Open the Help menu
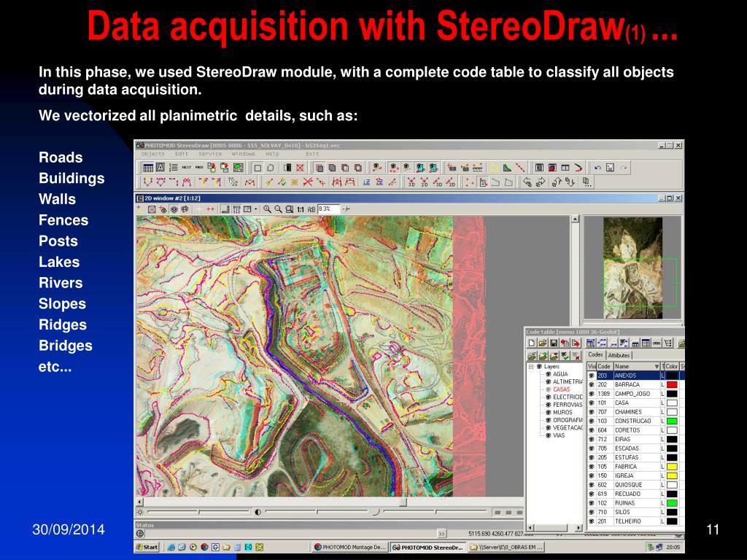 [x=272, y=154]
